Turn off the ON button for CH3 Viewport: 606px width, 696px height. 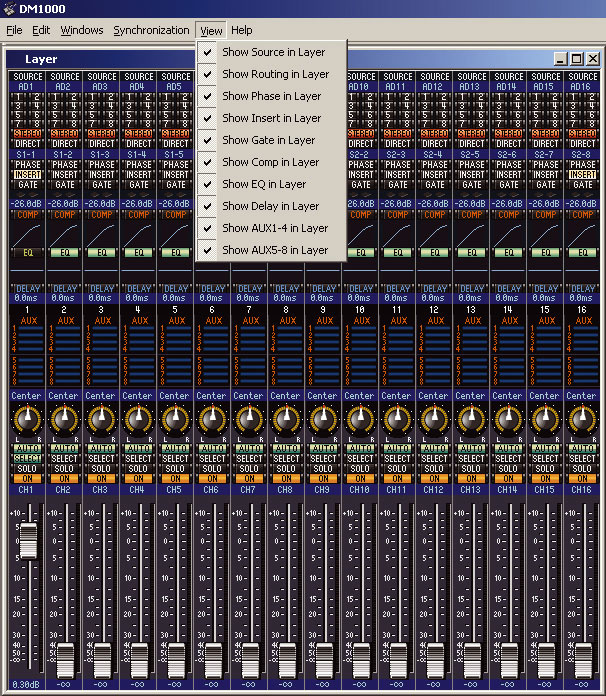point(102,479)
